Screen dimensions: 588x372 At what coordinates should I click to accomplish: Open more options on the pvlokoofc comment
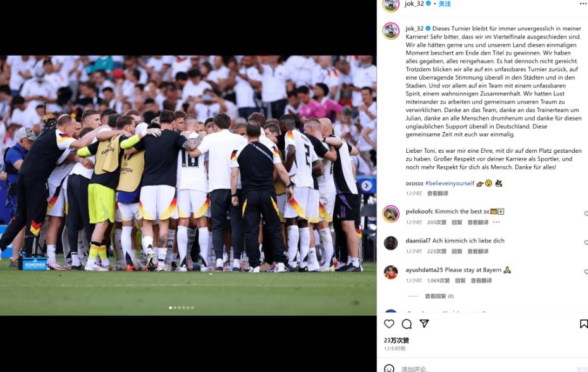coord(496,222)
